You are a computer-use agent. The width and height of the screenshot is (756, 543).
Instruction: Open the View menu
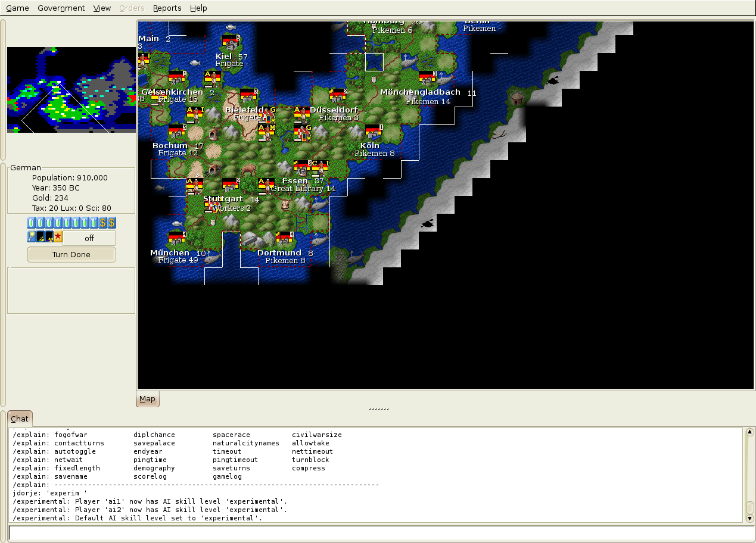[x=102, y=8]
